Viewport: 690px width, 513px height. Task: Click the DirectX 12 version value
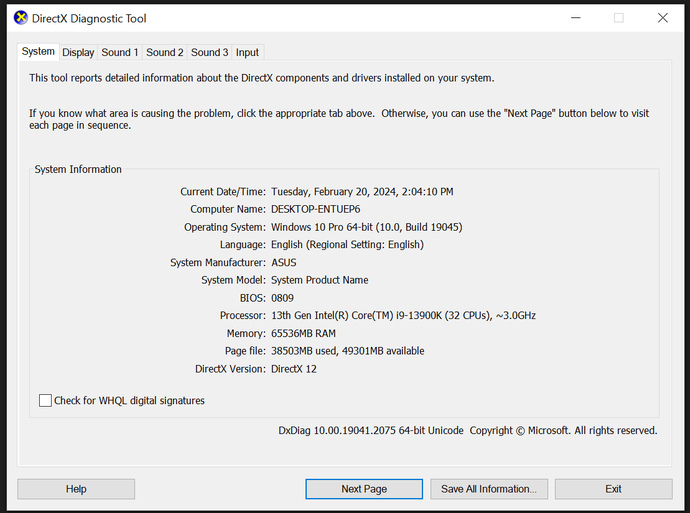(x=294, y=369)
